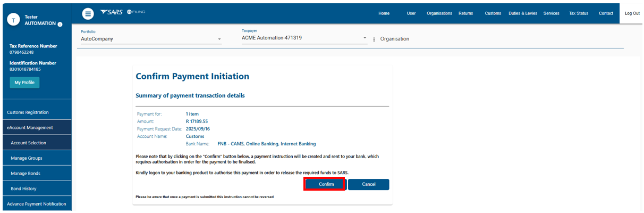644x213 pixels.
Task: Click Log Out
Action: [x=632, y=13]
